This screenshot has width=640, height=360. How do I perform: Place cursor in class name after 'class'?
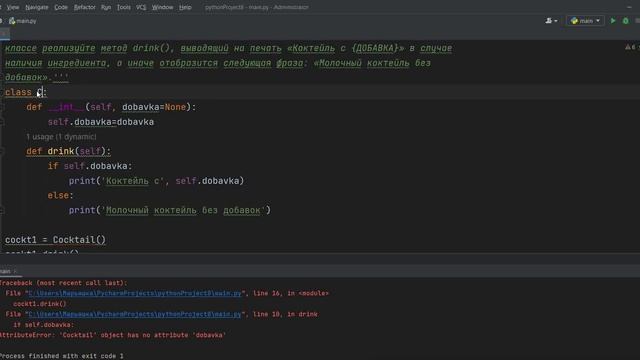pos(40,92)
